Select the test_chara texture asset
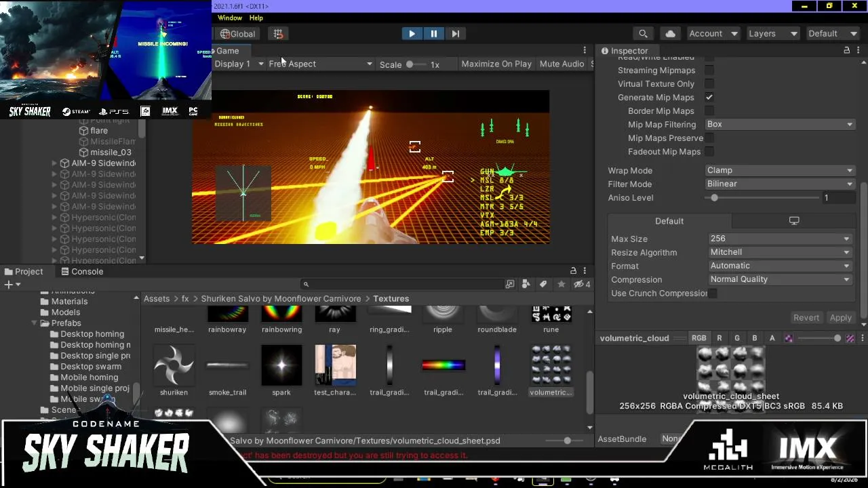Screen dimensions: 868x488 tap(335, 370)
